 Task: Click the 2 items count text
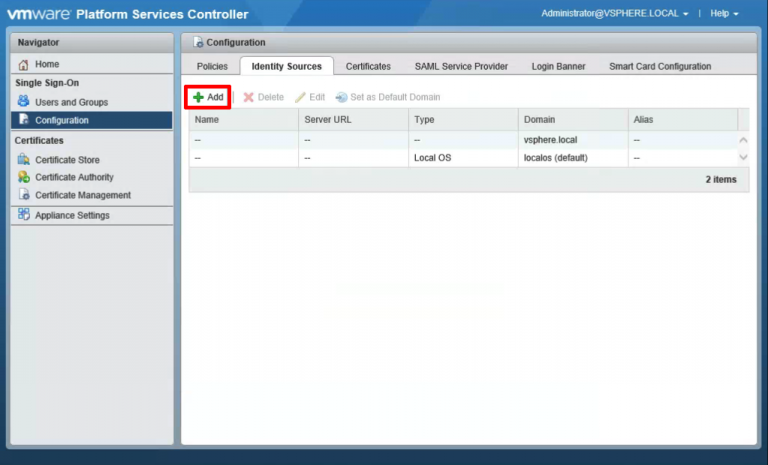tap(721, 179)
